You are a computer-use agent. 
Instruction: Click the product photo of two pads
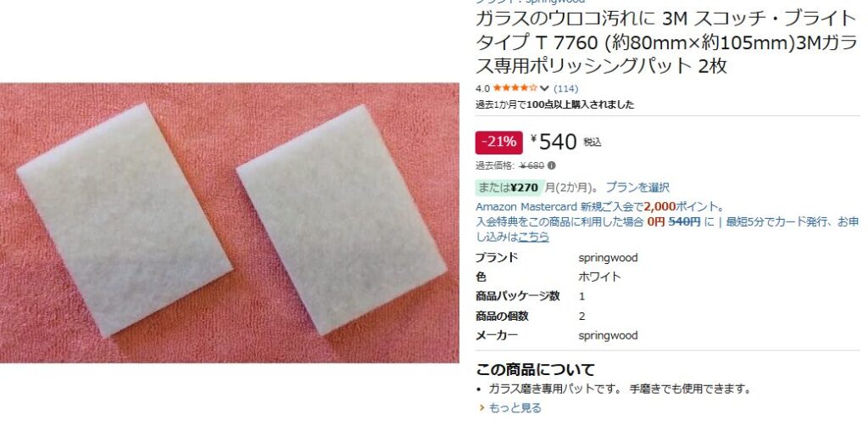229,222
